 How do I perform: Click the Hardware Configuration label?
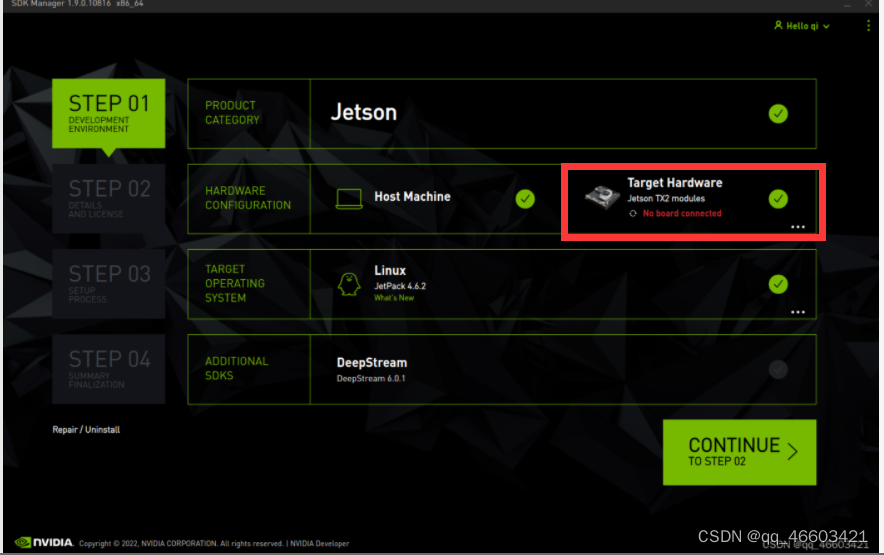coord(248,198)
